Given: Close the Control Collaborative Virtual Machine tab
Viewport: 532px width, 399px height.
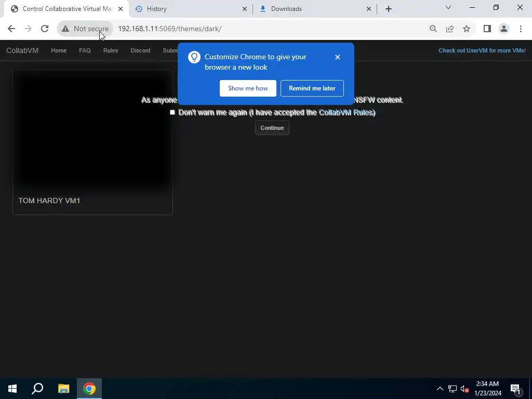Looking at the screenshot, I should coord(121,9).
